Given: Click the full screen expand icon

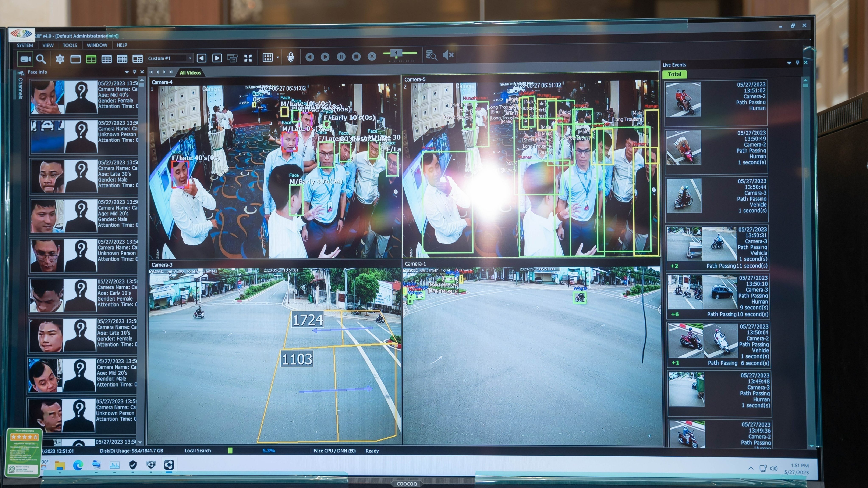Looking at the screenshot, I should [248, 58].
